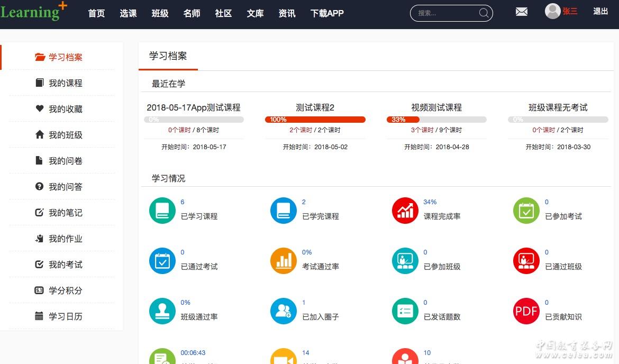Click the 退出 logout link
The width and height of the screenshot is (619, 364).
pos(600,11)
